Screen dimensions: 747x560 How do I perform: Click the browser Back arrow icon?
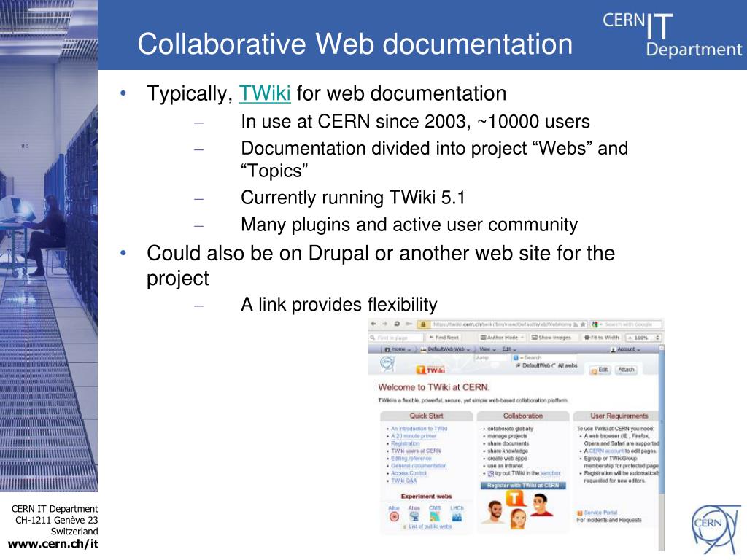pos(373,324)
